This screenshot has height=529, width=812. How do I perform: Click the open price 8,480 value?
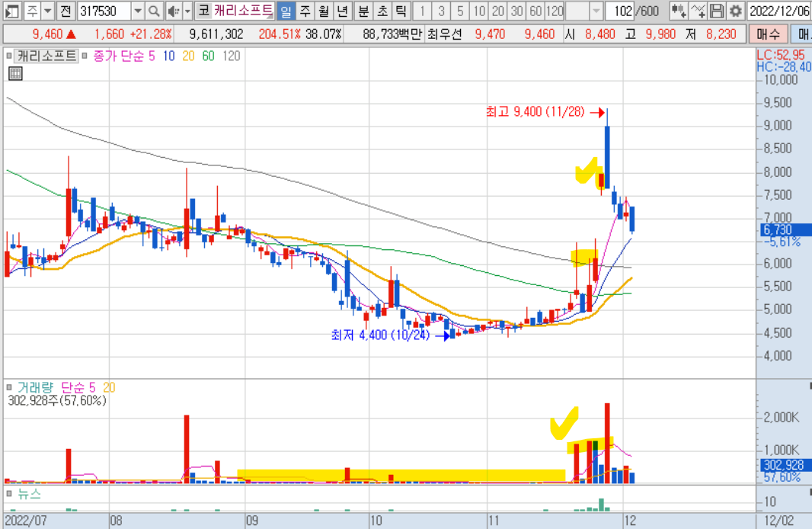(599, 34)
